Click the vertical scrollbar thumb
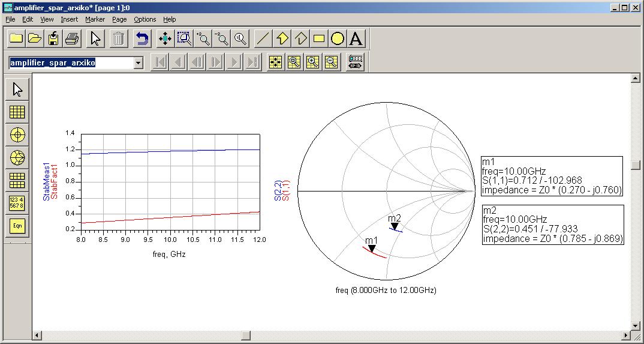Viewport: 644px width, 344px height. pos(636,165)
